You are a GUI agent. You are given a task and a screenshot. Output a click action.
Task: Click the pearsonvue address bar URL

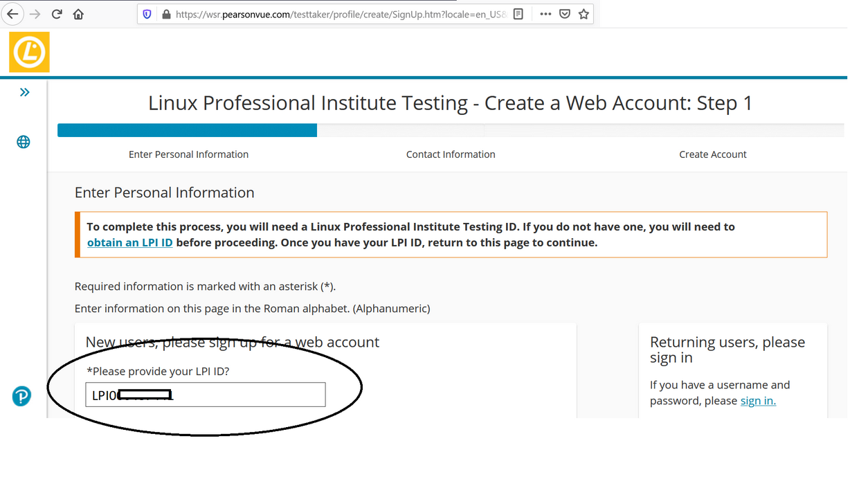coord(341,14)
